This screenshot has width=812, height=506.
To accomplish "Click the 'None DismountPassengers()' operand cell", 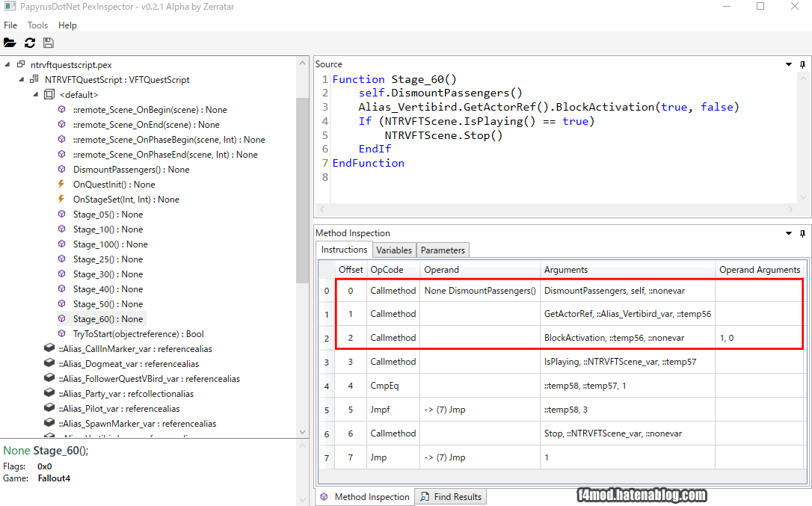I will click(480, 291).
